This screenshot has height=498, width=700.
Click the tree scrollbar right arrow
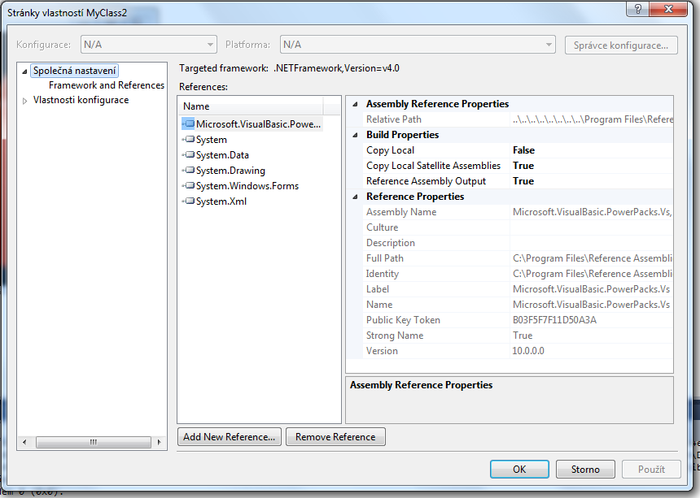pyautogui.click(x=159, y=442)
